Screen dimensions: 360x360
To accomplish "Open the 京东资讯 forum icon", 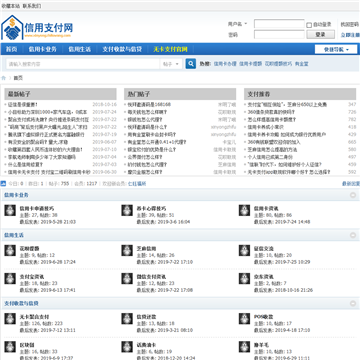I will [244, 279].
